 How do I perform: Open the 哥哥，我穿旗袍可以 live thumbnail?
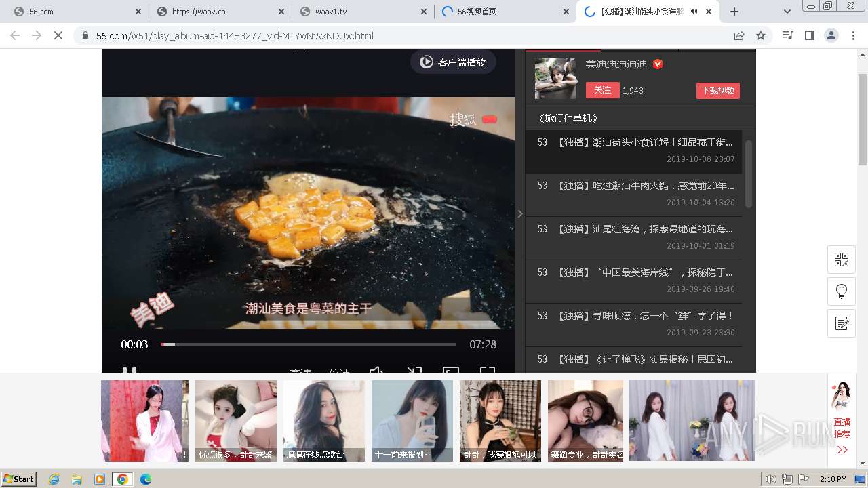500,421
